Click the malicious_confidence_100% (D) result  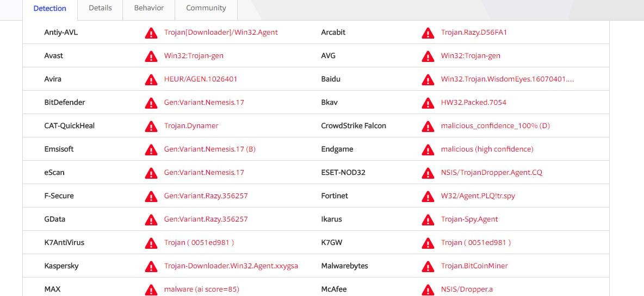(x=495, y=126)
